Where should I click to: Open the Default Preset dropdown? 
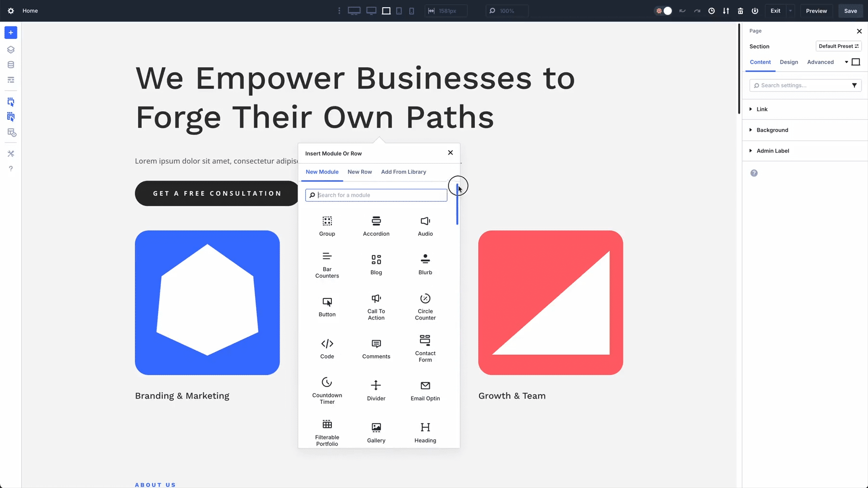coord(838,46)
